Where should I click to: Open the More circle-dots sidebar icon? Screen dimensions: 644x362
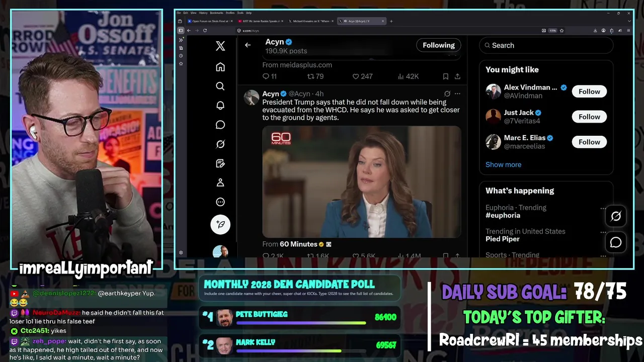pos(220,202)
